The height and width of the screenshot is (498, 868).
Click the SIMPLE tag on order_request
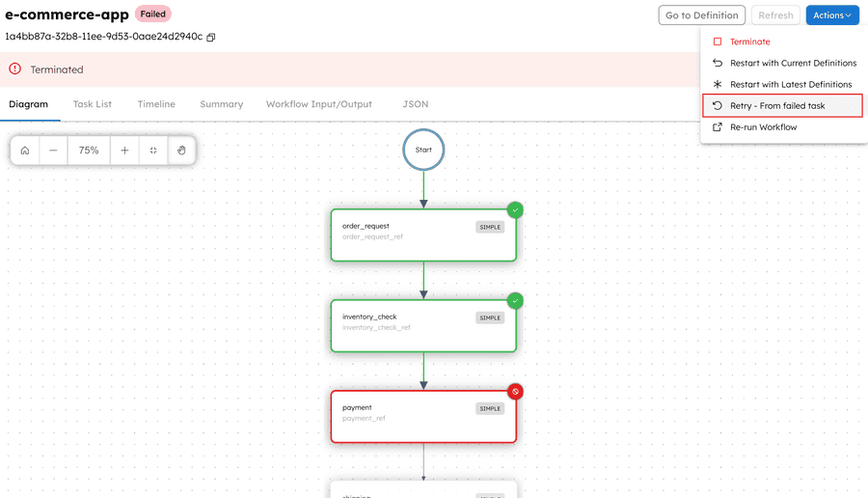(x=490, y=227)
